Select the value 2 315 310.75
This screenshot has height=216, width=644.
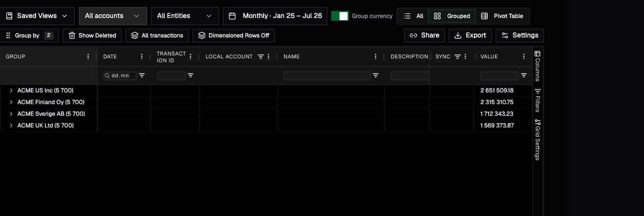tap(497, 102)
